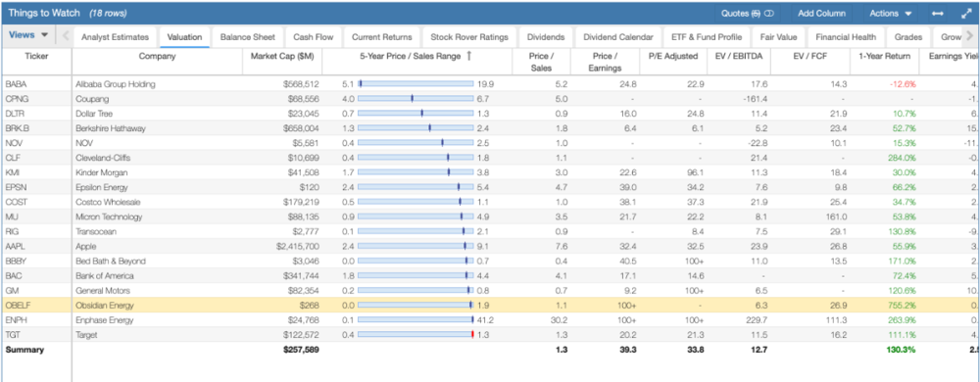The width and height of the screenshot is (980, 382).
Task: Click Bed Bath & Beyond company name
Action: [x=110, y=261]
